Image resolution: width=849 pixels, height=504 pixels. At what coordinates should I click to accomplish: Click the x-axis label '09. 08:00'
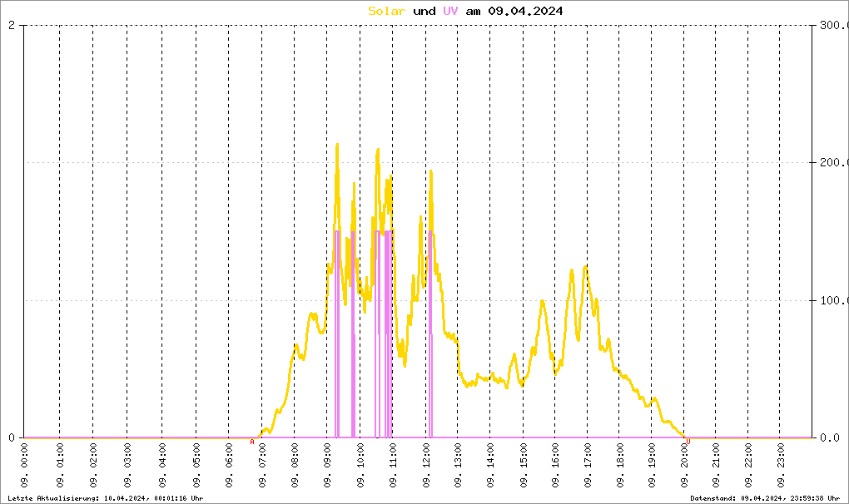point(295,466)
